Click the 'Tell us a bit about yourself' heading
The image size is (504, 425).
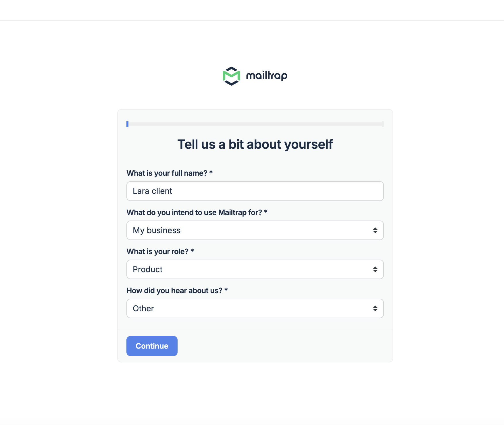pos(255,144)
